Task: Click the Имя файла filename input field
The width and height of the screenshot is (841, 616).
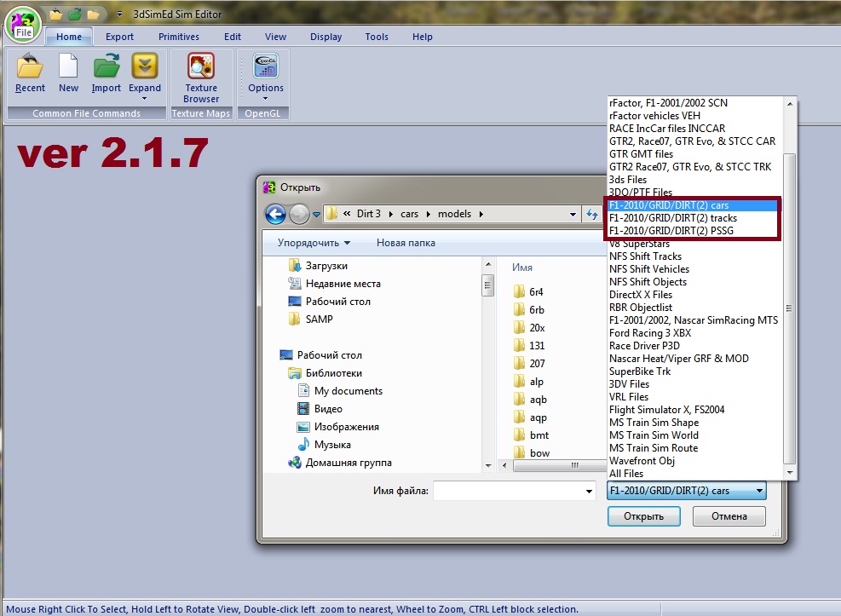Action: click(x=509, y=491)
